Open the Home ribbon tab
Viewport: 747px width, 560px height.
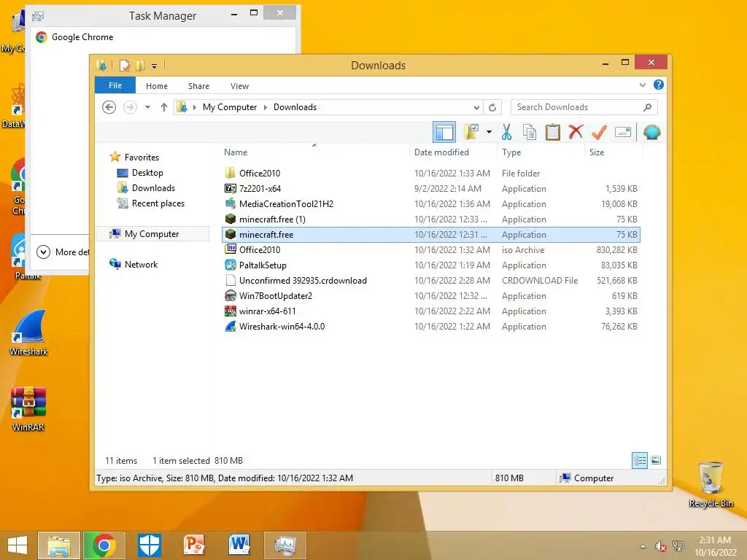pos(157,86)
